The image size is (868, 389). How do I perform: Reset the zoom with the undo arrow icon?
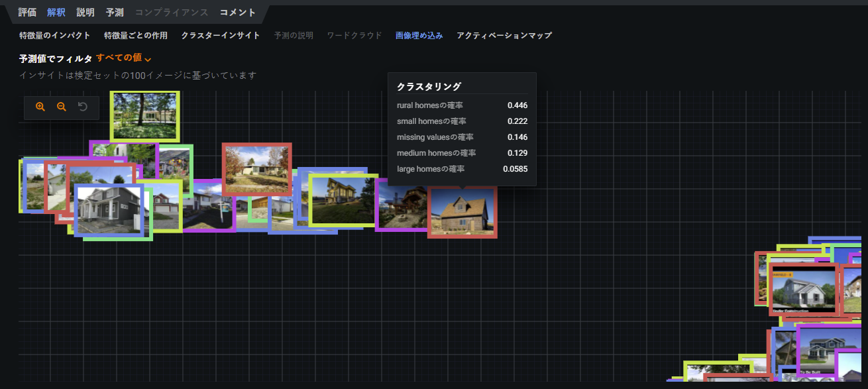coord(83,107)
